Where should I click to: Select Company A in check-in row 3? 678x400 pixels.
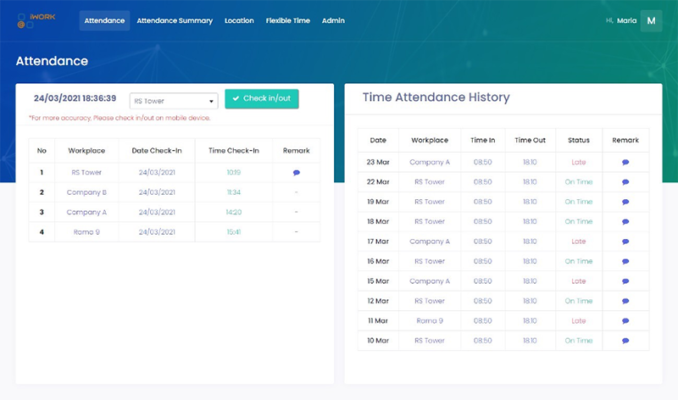pyautogui.click(x=86, y=212)
